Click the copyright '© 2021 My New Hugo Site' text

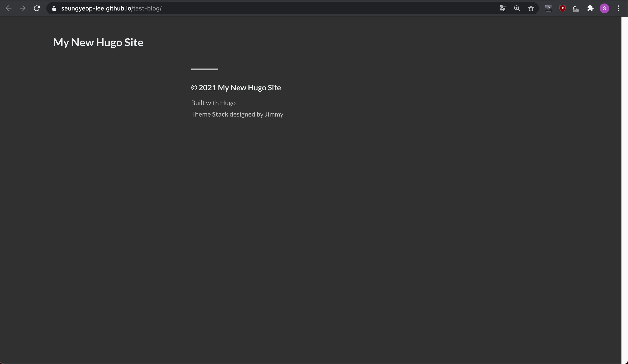(236, 88)
